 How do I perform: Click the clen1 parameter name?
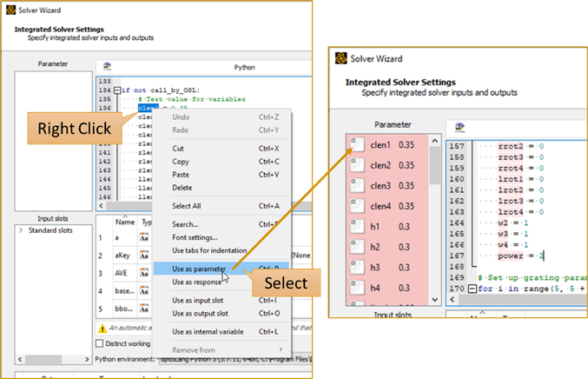click(380, 145)
